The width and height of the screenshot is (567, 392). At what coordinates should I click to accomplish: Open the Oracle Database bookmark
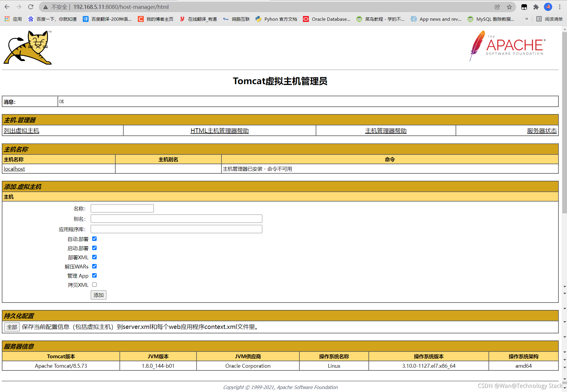pos(327,19)
